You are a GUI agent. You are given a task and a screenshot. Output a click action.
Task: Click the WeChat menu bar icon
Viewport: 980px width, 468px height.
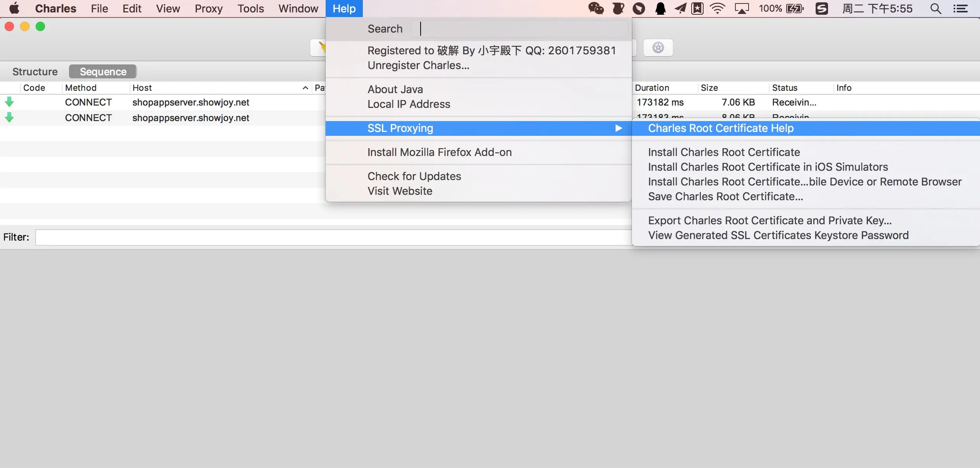pos(596,9)
